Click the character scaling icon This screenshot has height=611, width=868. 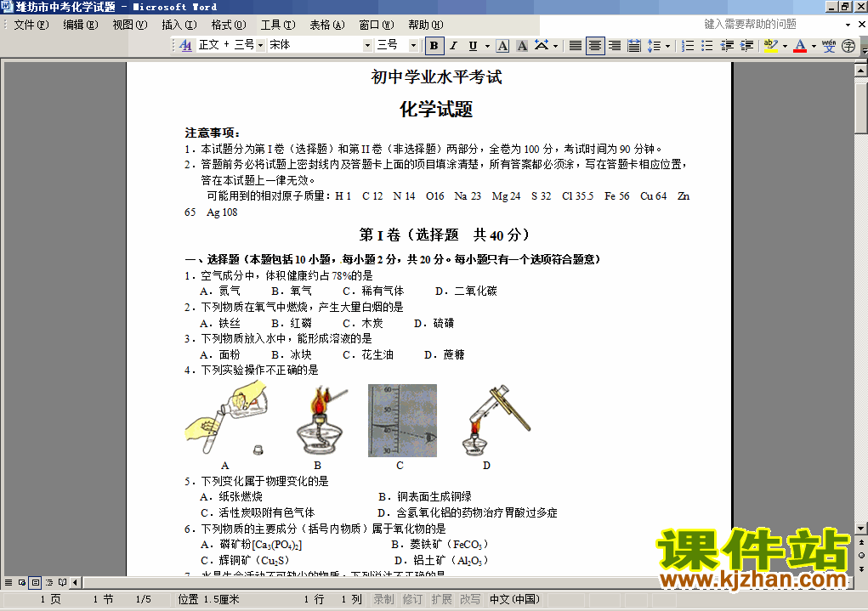pos(542,45)
